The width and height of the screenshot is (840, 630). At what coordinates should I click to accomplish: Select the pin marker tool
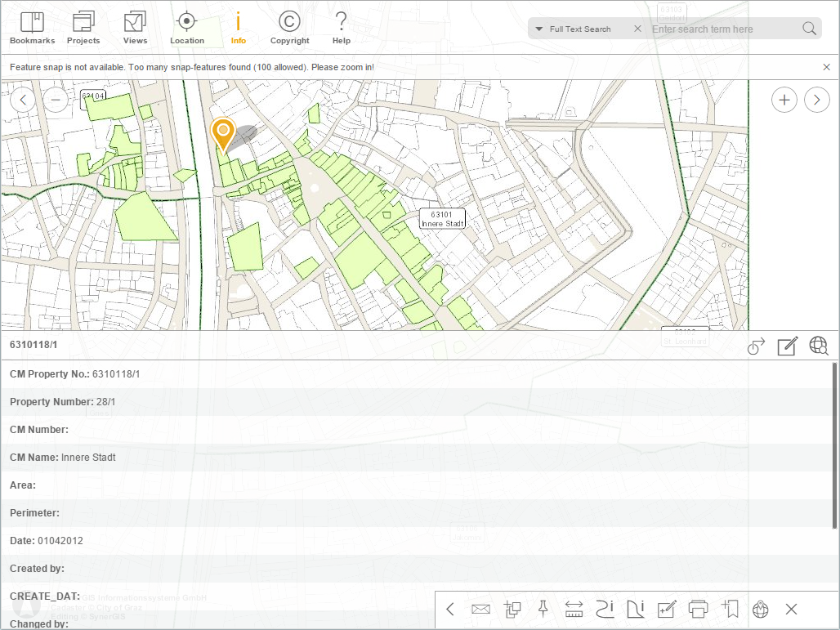tap(543, 609)
